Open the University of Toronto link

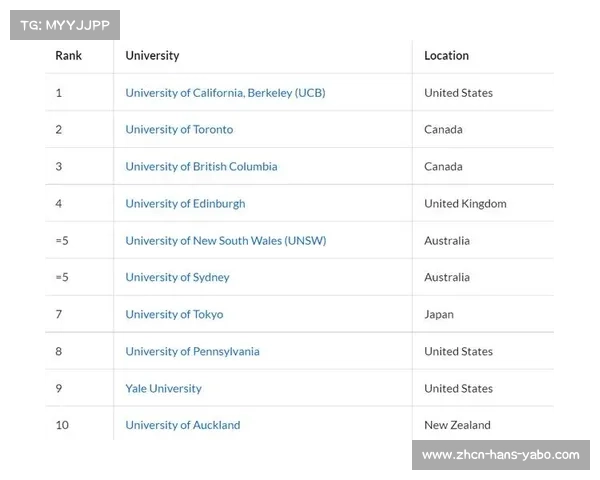point(179,130)
